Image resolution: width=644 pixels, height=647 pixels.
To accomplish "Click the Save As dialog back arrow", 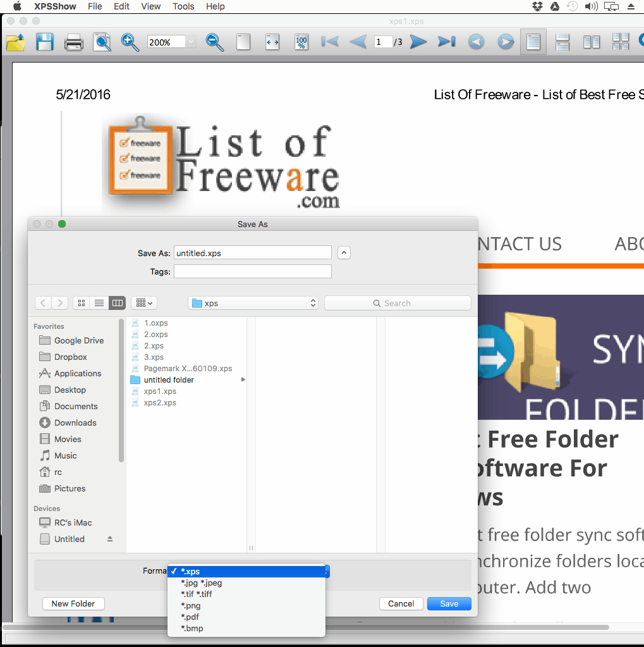I will (x=43, y=303).
